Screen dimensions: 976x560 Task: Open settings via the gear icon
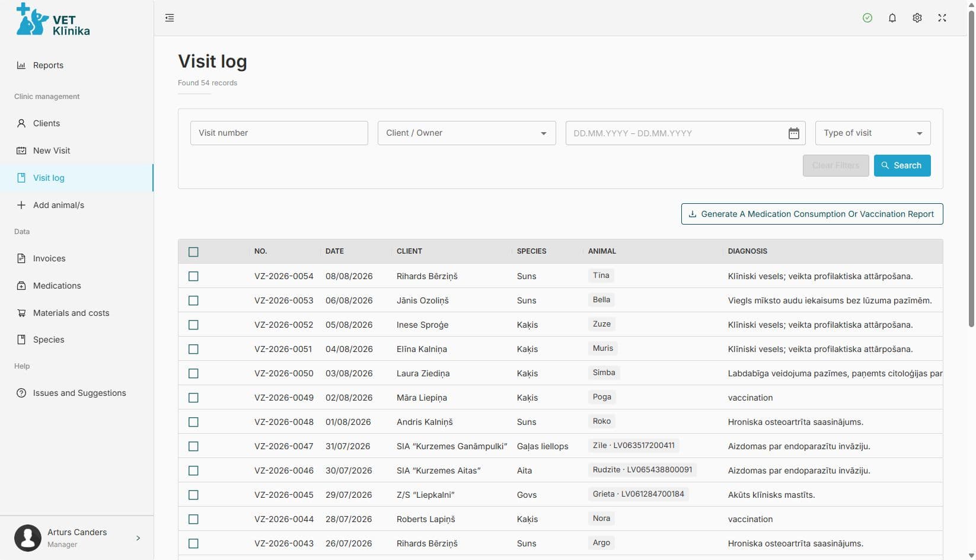[x=917, y=18]
